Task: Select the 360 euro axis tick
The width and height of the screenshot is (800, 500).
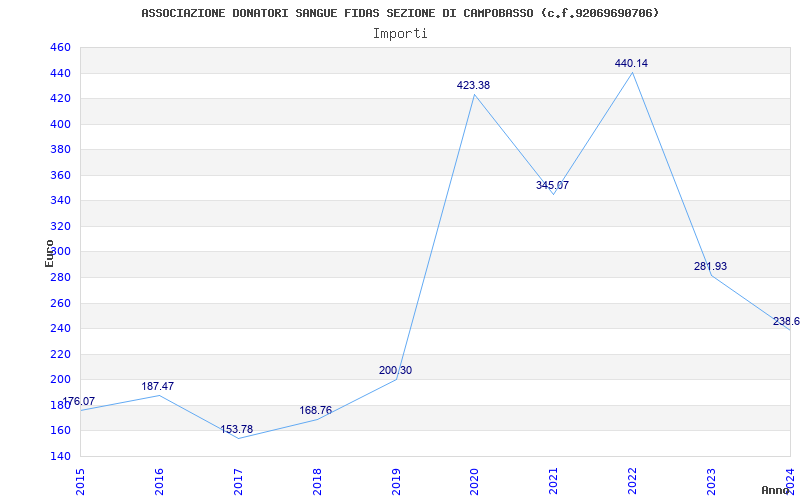Action: coord(60,176)
